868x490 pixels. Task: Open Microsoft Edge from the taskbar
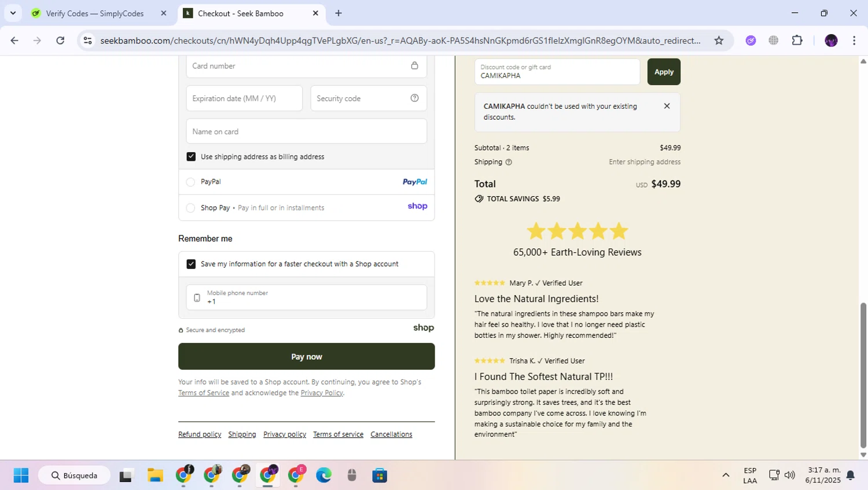pos(323,476)
